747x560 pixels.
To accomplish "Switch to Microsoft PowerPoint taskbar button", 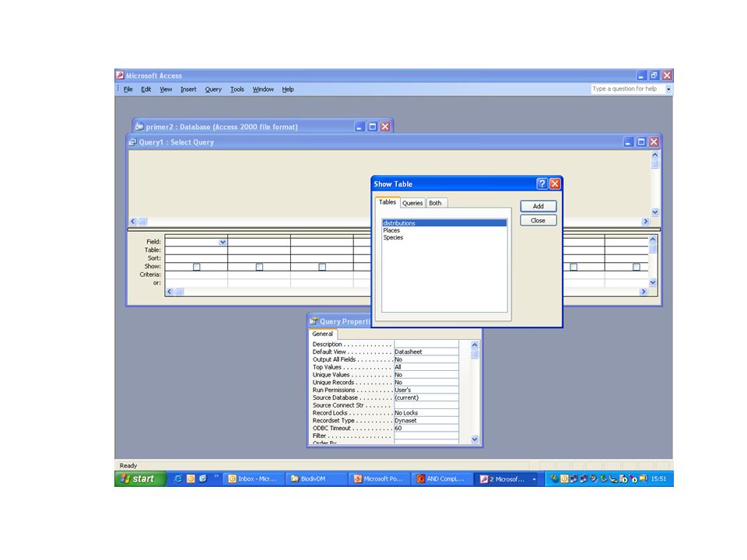I will click(x=379, y=478).
